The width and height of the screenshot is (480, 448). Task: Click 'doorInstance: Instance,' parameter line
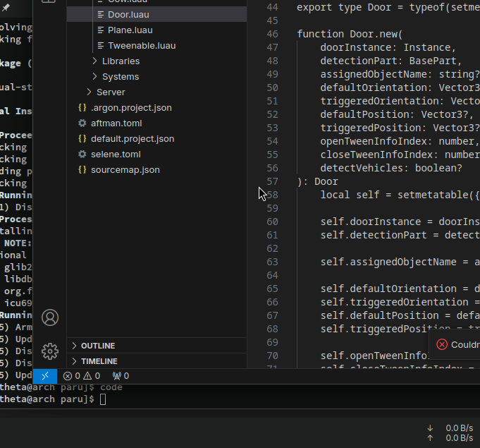(x=388, y=47)
